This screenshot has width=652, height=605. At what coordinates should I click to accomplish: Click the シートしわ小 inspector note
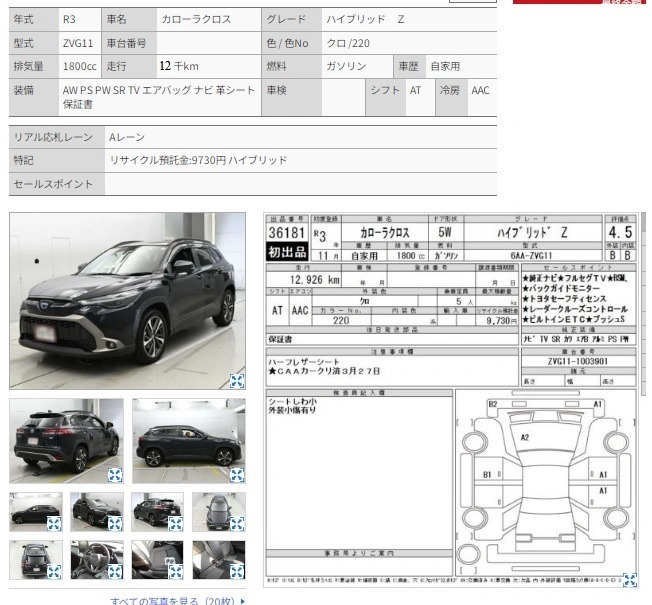coord(292,402)
